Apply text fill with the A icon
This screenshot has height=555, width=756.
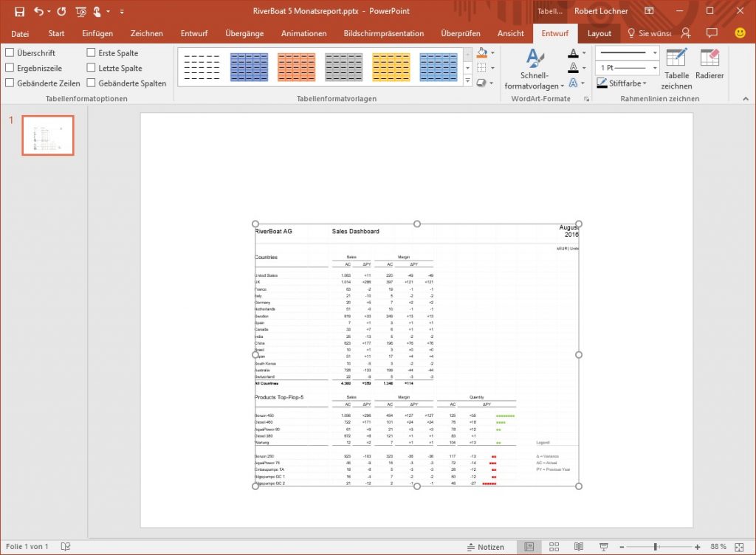[x=574, y=52]
